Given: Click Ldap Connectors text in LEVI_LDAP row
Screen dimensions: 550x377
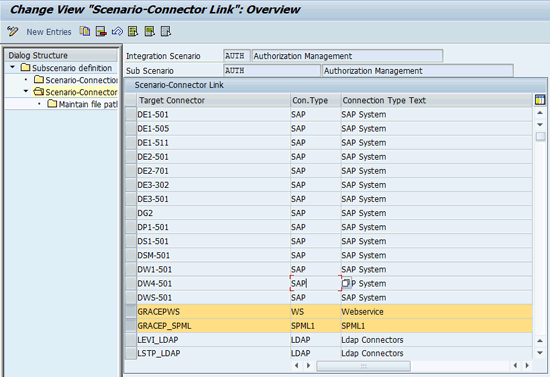Looking at the screenshot, I should (372, 340).
